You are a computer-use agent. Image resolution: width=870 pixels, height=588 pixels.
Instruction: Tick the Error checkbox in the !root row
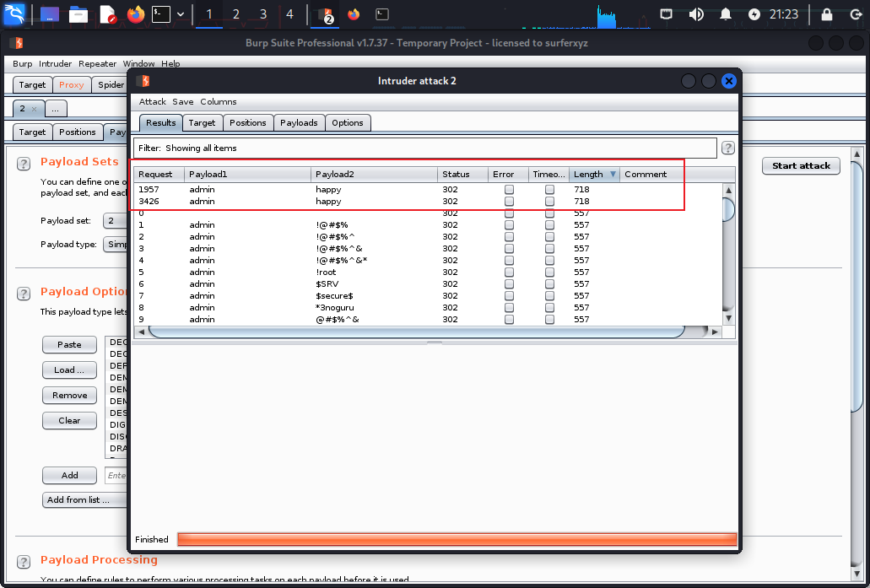509,272
